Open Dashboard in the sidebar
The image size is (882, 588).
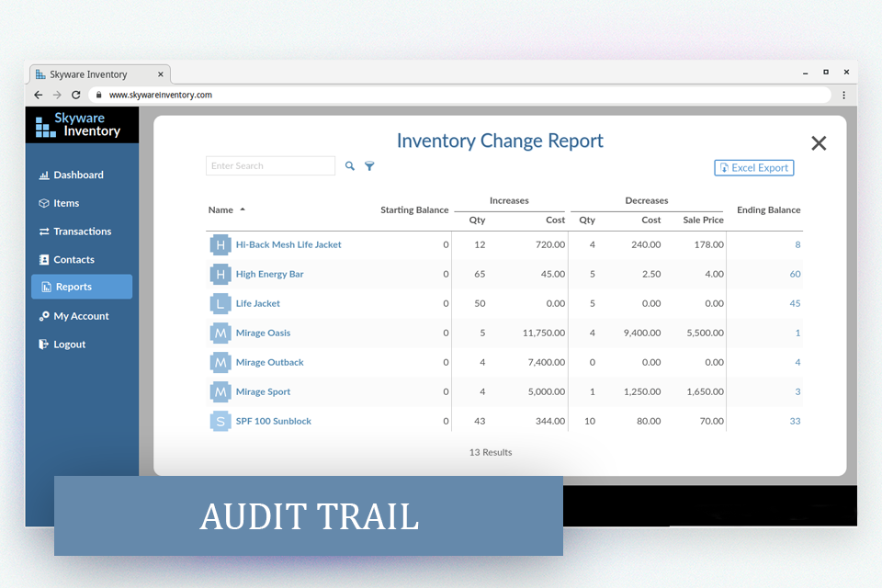click(71, 175)
